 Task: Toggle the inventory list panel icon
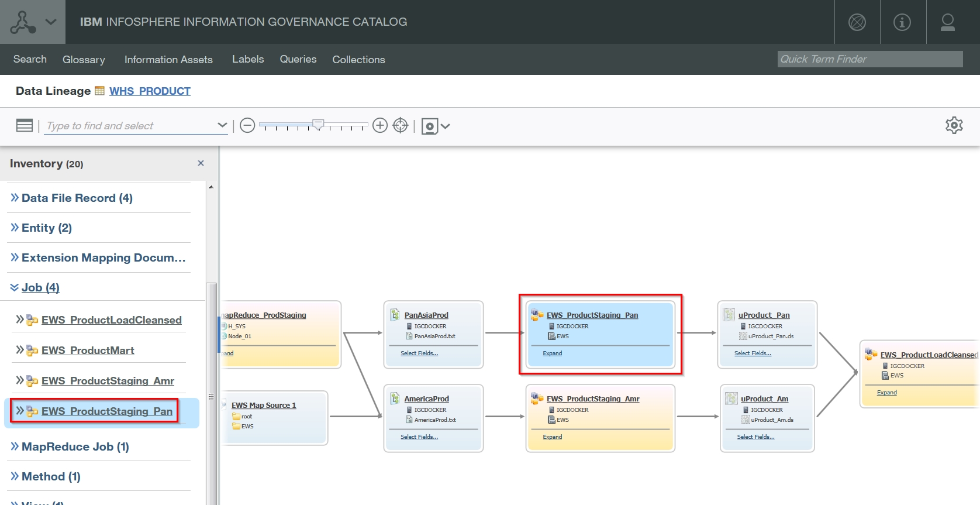(x=25, y=125)
